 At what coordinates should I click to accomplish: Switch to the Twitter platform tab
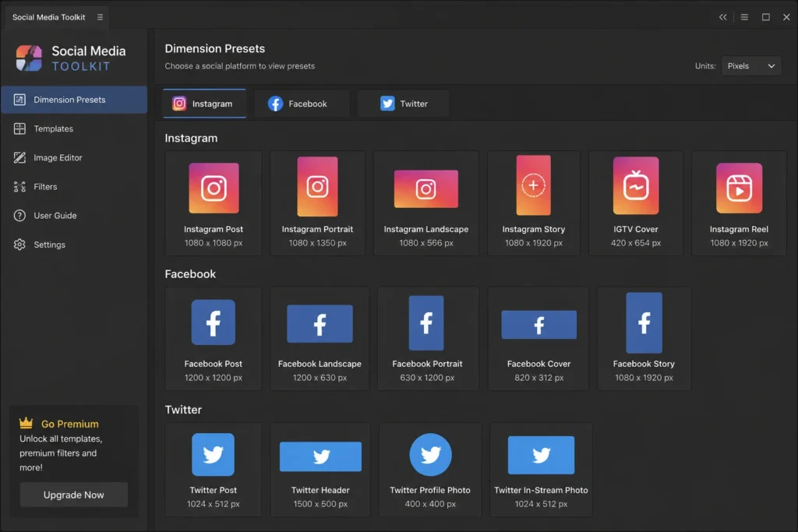point(403,104)
